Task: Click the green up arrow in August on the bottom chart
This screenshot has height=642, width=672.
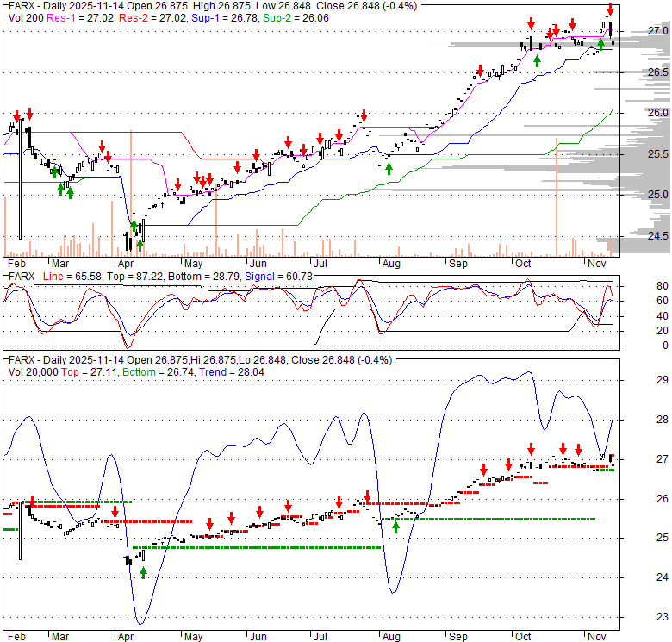Action: click(395, 526)
